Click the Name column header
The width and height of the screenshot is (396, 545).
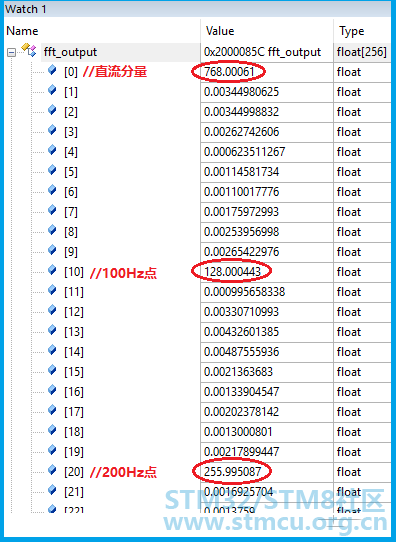coord(22,31)
